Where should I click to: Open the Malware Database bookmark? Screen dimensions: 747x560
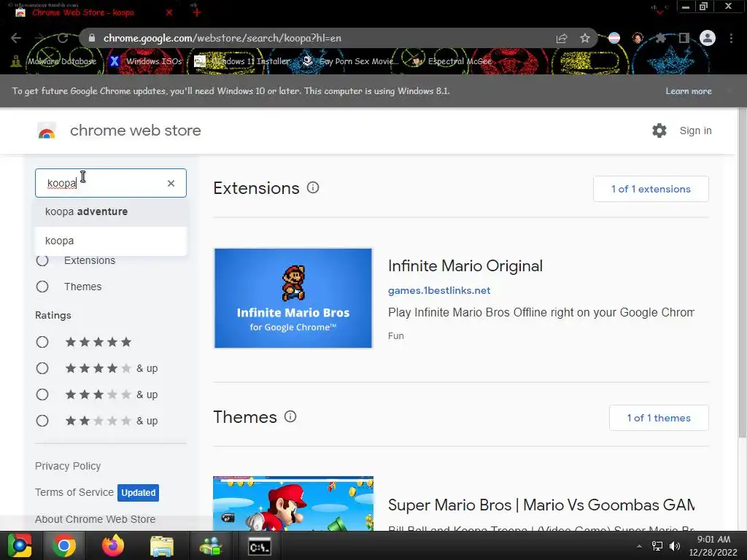pos(53,61)
